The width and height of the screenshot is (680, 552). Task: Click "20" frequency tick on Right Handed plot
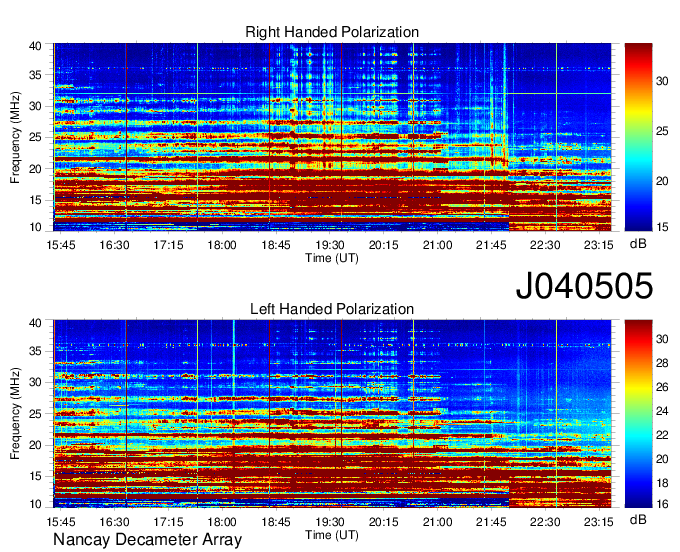point(35,169)
